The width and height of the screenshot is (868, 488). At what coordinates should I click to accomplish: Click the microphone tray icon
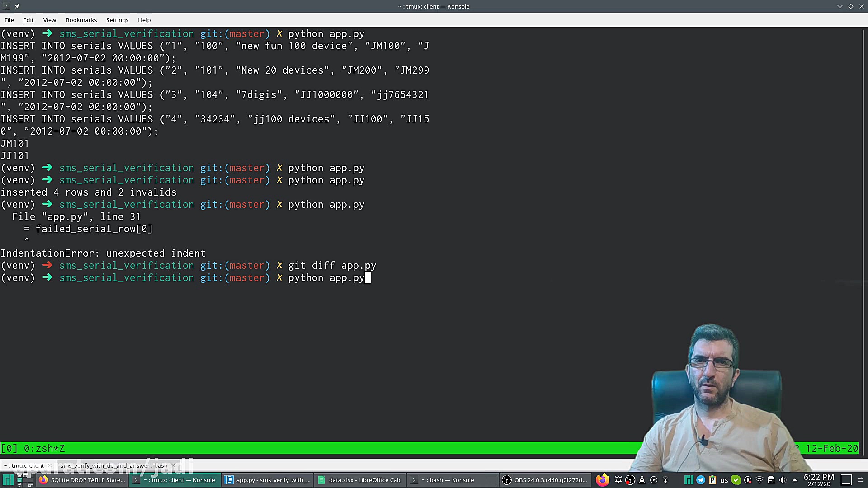[665, 480]
